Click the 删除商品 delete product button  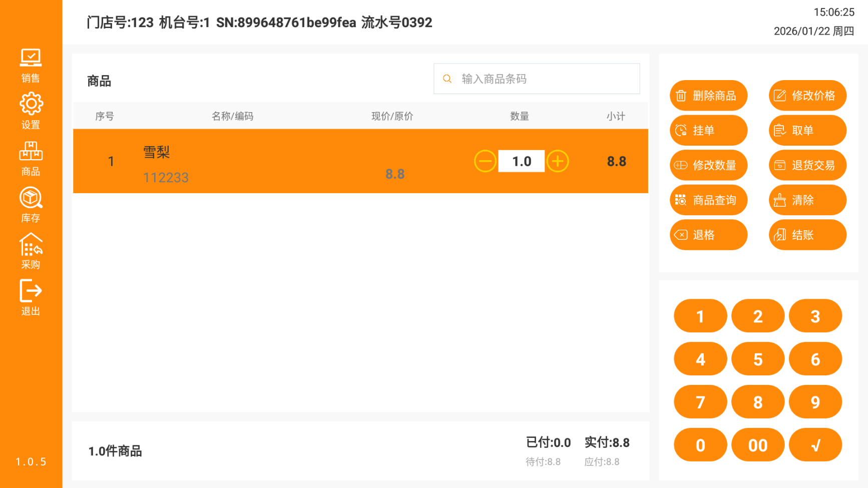coord(708,96)
